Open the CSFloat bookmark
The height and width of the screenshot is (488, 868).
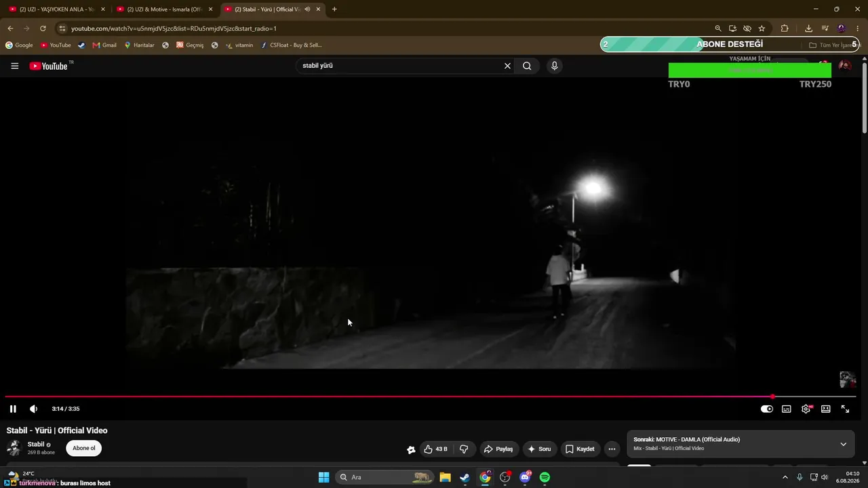point(292,45)
